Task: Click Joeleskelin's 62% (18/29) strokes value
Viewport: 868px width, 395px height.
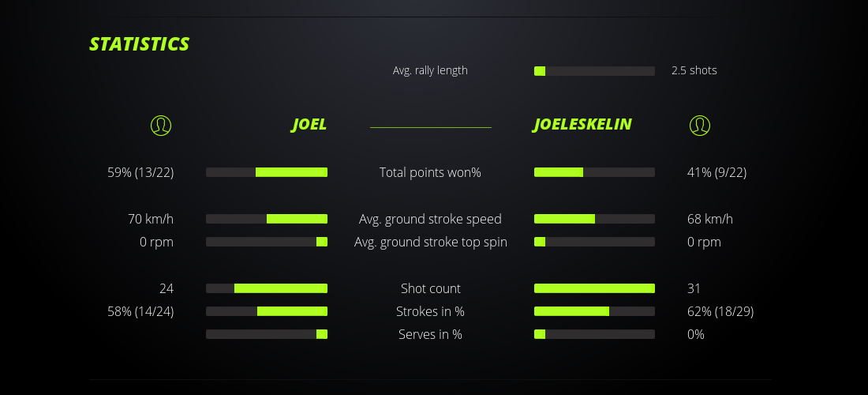Action: [x=720, y=311]
